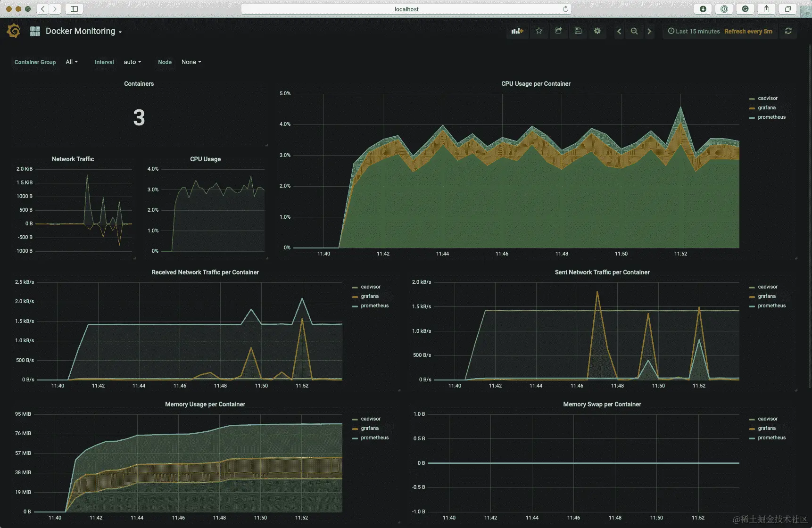Shift time range forward arrow
Viewport: 812px width, 528px height.
coord(649,31)
